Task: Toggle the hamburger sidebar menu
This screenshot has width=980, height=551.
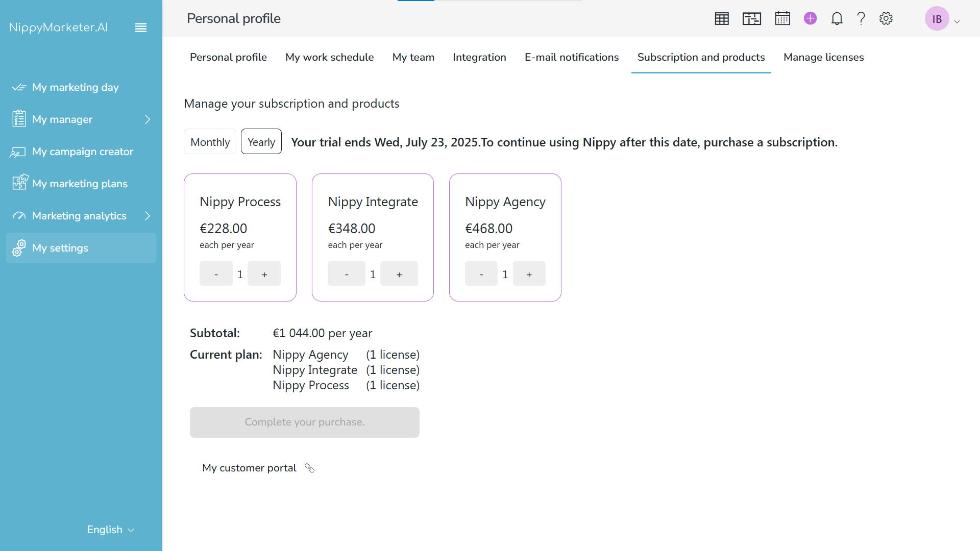Action: tap(141, 28)
